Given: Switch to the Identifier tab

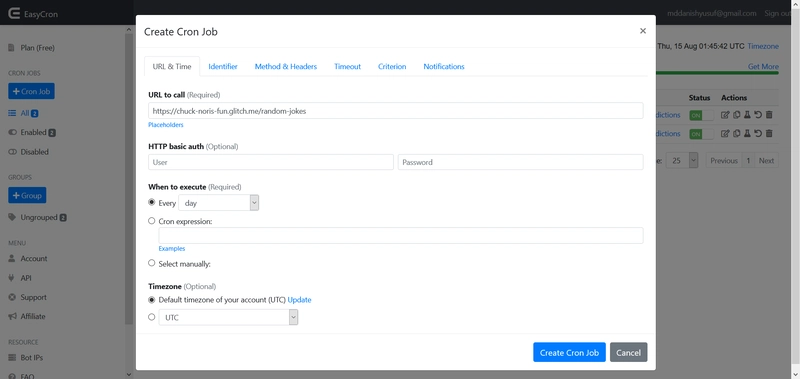Looking at the screenshot, I should coord(223,67).
